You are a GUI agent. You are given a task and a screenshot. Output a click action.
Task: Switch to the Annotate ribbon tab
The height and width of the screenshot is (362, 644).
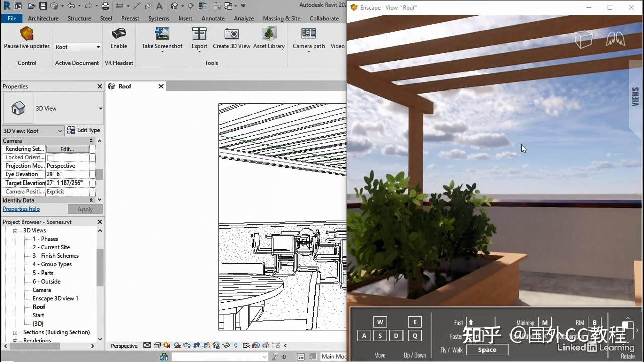213,18
